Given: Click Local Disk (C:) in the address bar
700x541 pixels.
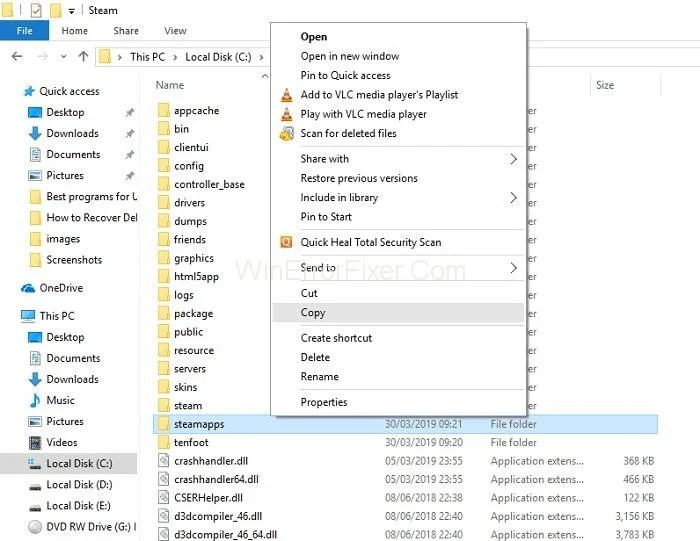Looking at the screenshot, I should click(x=218, y=57).
